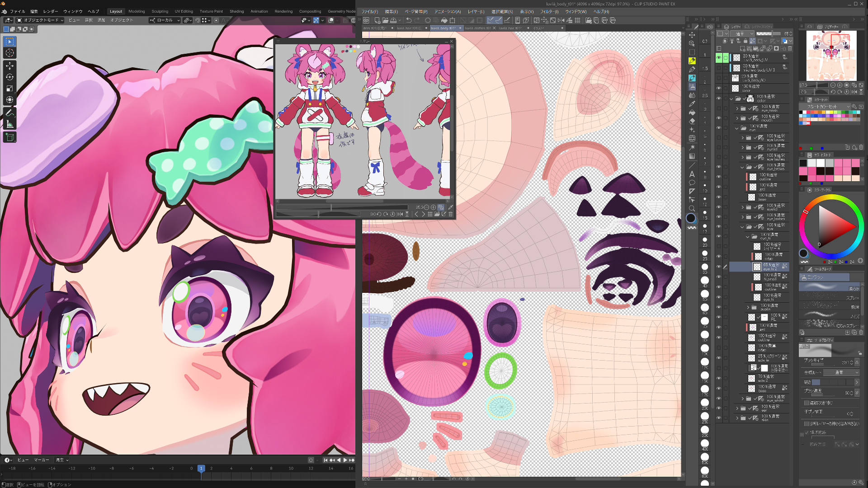Image resolution: width=868 pixels, height=488 pixels.
Task: Open the 再生 dropdown in Blender timeline
Action: (62, 460)
